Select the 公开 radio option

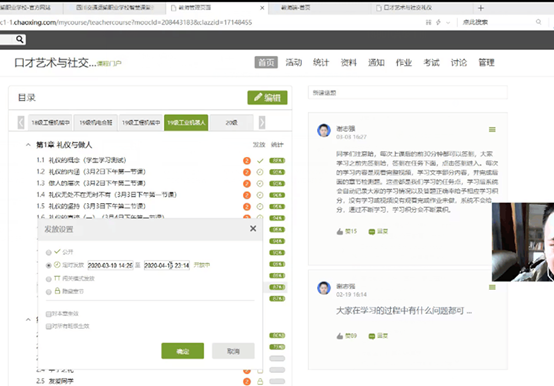coord(49,252)
